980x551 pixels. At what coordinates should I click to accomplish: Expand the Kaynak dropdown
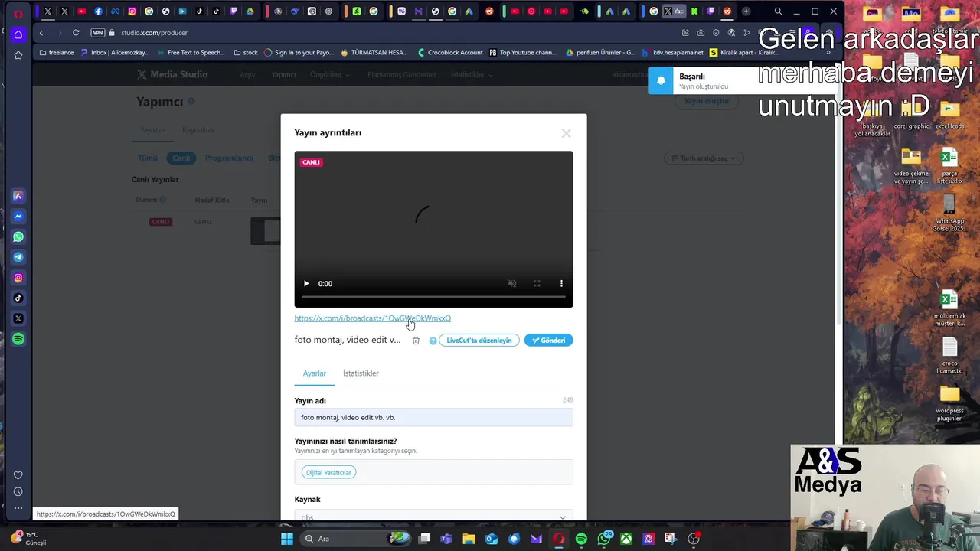pyautogui.click(x=433, y=517)
